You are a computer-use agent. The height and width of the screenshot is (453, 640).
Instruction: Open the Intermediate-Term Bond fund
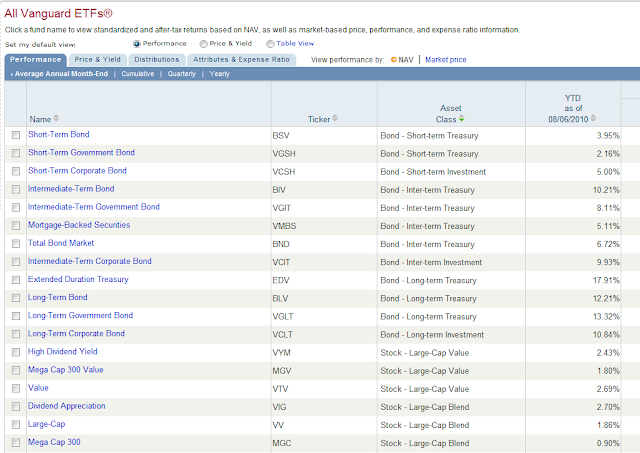[71, 189]
